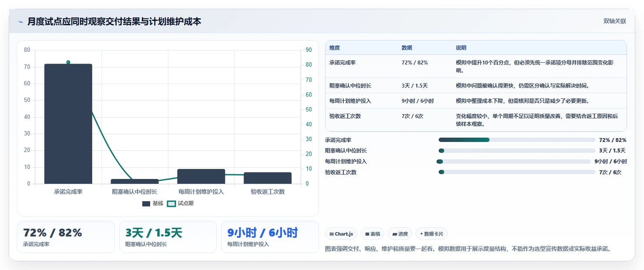Toggle the 试点期 legend entry
The height and width of the screenshot is (270, 644).
click(180, 203)
